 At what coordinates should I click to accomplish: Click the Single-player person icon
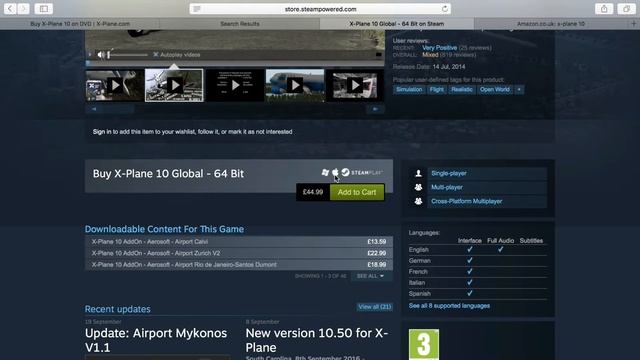[x=418, y=173]
